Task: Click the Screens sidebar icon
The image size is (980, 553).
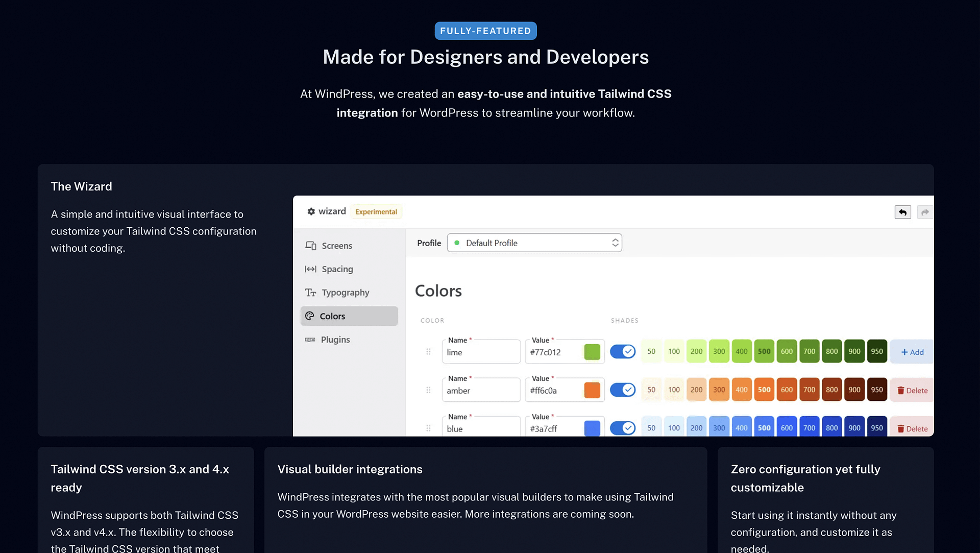Action: (x=310, y=246)
